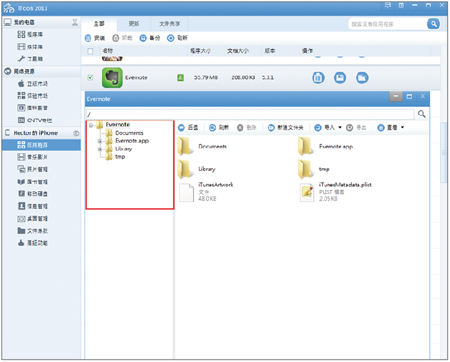Open the import dropdown arrow in file toolbar
Viewport: 450px width, 362px height.
tap(340, 127)
